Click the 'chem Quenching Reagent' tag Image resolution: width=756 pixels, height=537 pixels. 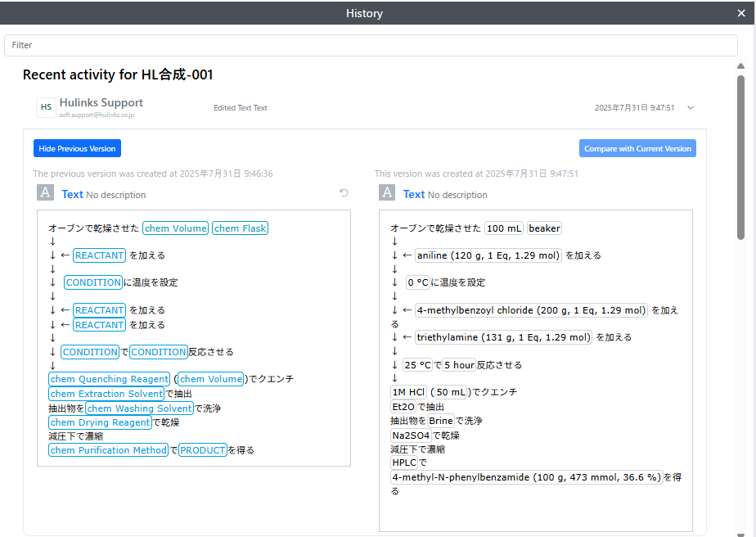(110, 379)
